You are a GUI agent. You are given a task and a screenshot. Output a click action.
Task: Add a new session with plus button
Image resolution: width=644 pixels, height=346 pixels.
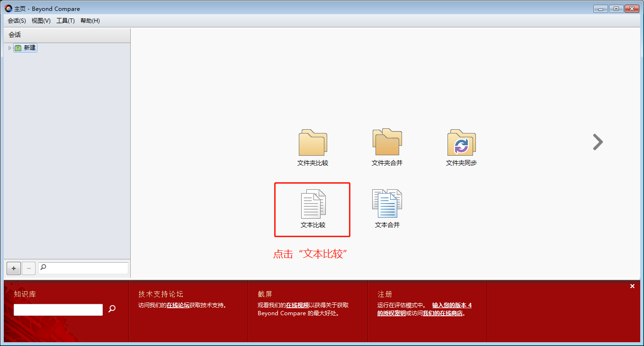click(x=14, y=268)
